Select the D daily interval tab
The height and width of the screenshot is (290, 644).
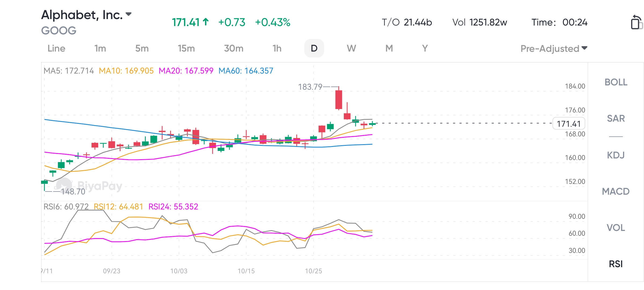314,48
